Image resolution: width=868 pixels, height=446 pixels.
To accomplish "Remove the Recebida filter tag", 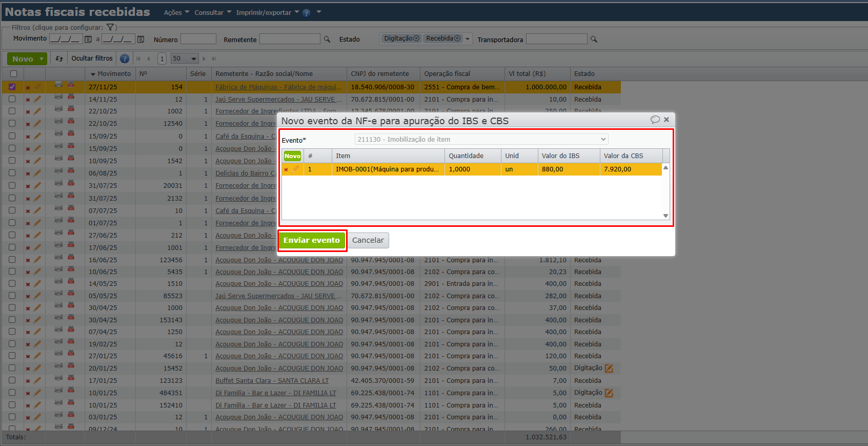I will point(457,38).
